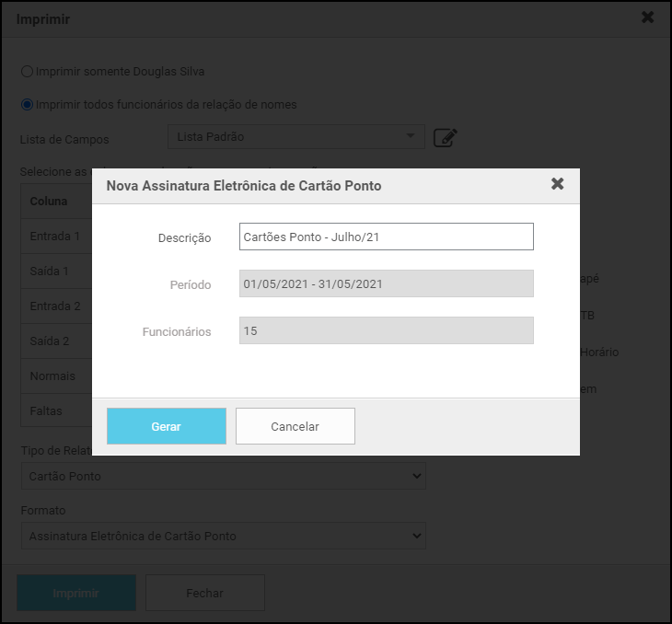Click the Funcionários count field
The width and height of the screenshot is (672, 624).
pos(386,330)
